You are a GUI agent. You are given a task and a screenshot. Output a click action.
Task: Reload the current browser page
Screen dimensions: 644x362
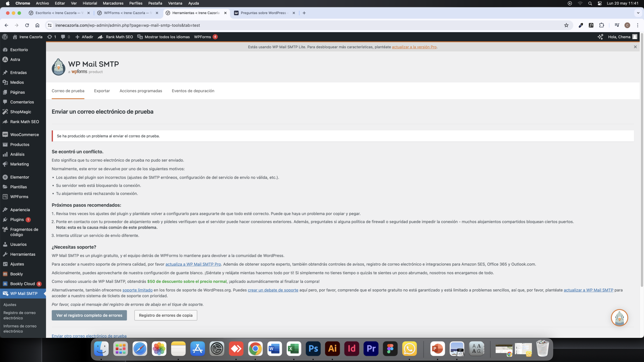27,25
